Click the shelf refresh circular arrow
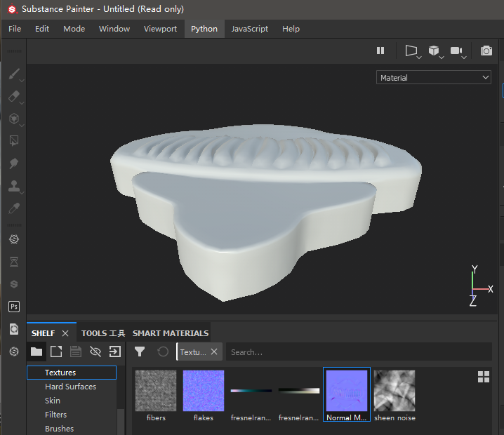This screenshot has width=504, height=435. (x=163, y=352)
